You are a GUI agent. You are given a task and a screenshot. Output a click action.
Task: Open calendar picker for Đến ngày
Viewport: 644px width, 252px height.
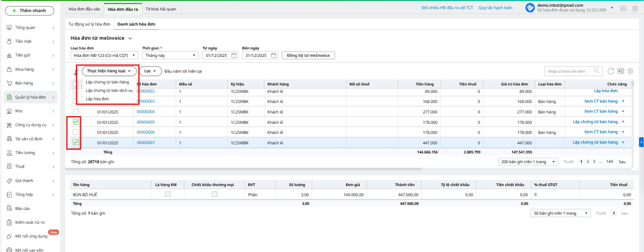(274, 55)
